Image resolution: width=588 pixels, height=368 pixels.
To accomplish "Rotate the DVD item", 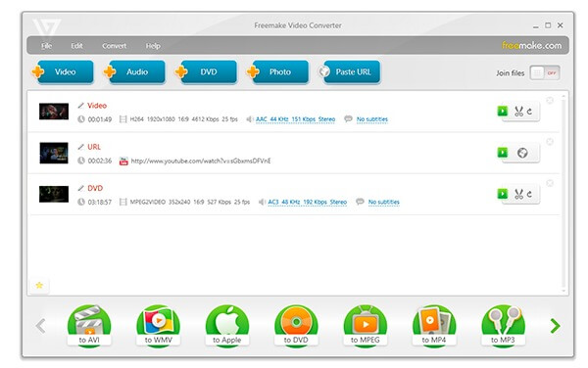I will point(529,194).
